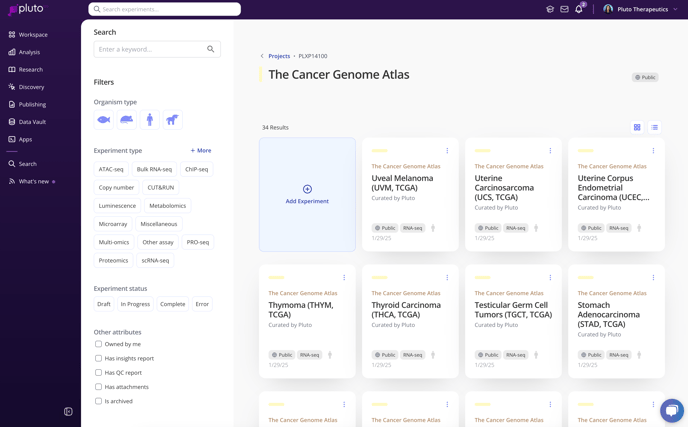Check the Is archived box
Image resolution: width=688 pixels, height=427 pixels.
coord(98,401)
